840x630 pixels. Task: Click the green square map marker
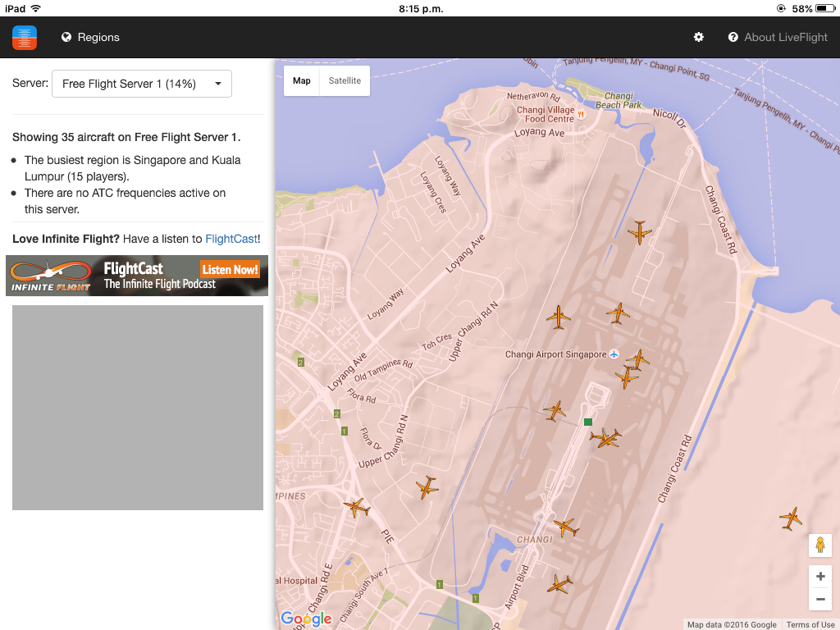tap(587, 422)
